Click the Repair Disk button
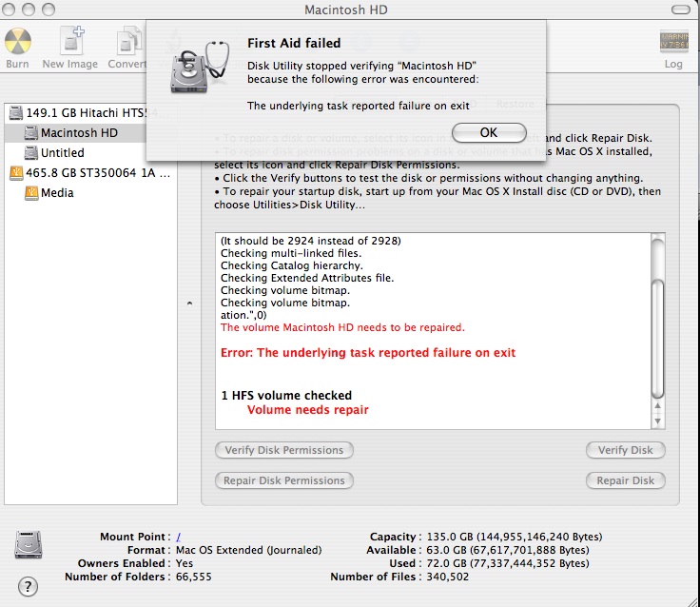Screen dimensions: 700x607 [x=626, y=480]
